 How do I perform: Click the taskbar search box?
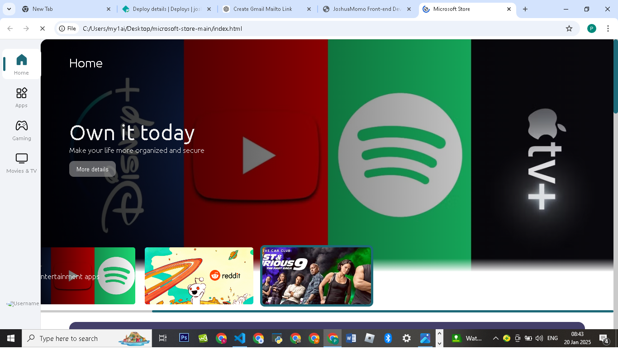[87, 338]
